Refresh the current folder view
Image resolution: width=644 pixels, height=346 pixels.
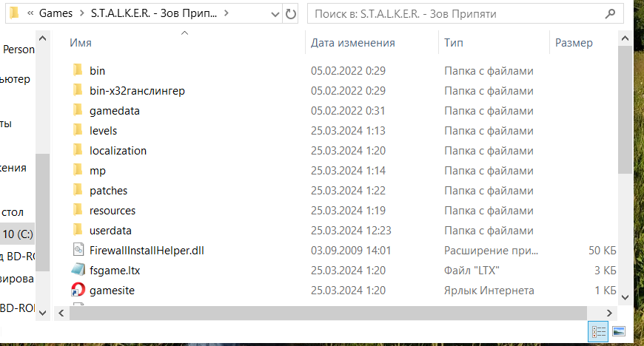pos(290,13)
